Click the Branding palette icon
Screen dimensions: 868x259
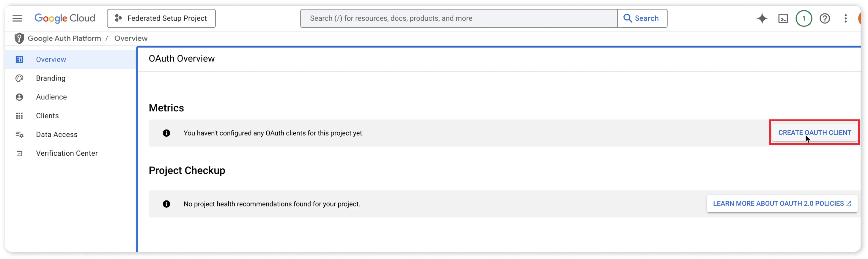[19, 78]
